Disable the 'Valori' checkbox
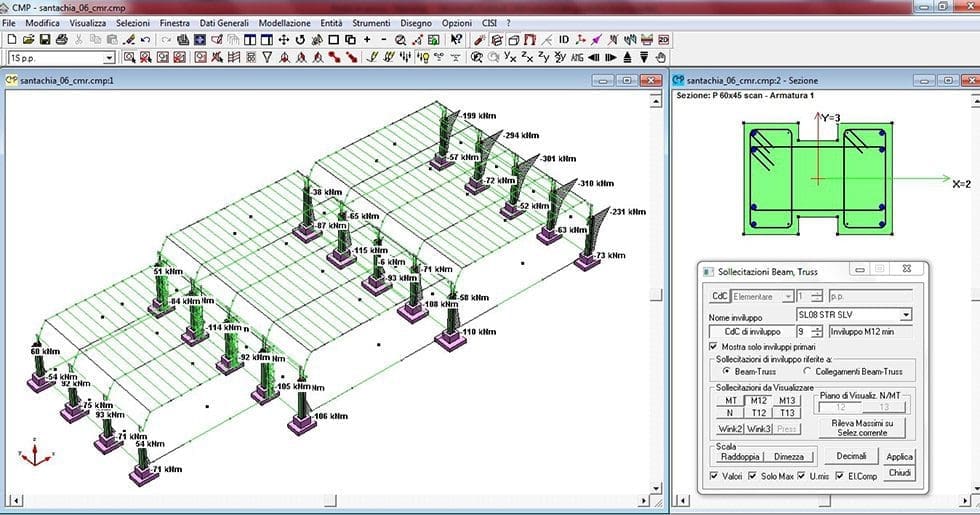980x515 pixels. point(712,475)
